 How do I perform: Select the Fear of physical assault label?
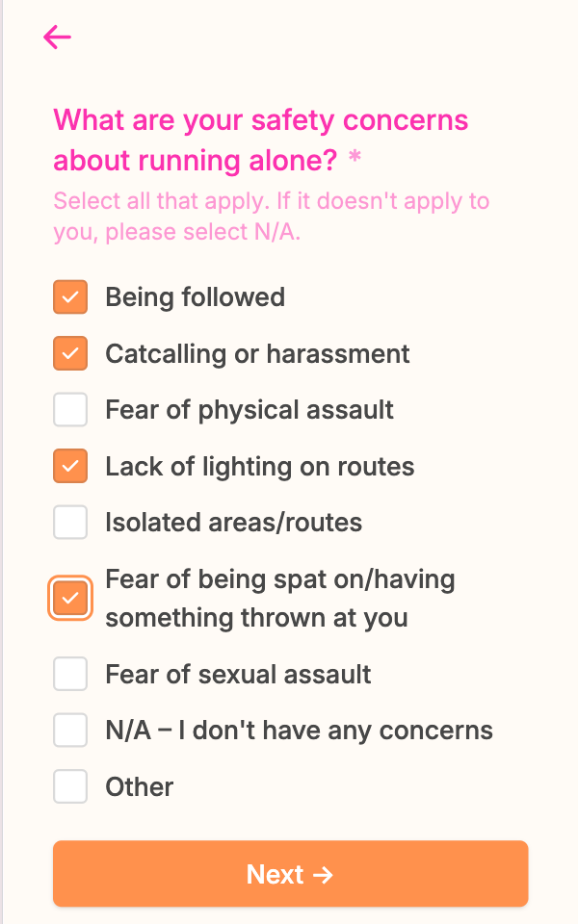tap(250, 410)
